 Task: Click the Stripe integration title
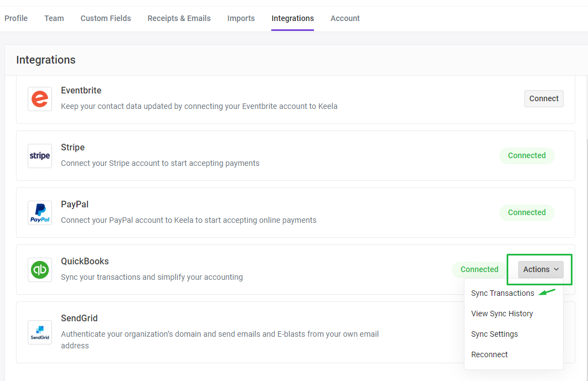point(73,147)
